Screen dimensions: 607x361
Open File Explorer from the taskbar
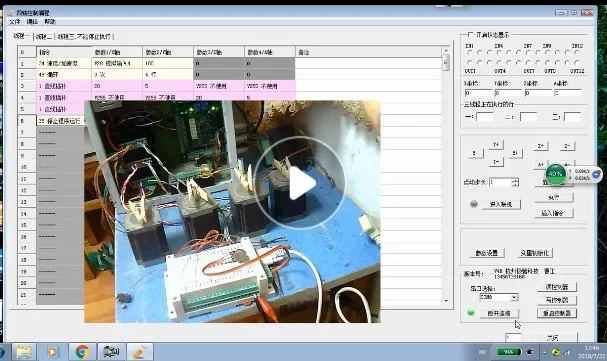tap(24, 352)
